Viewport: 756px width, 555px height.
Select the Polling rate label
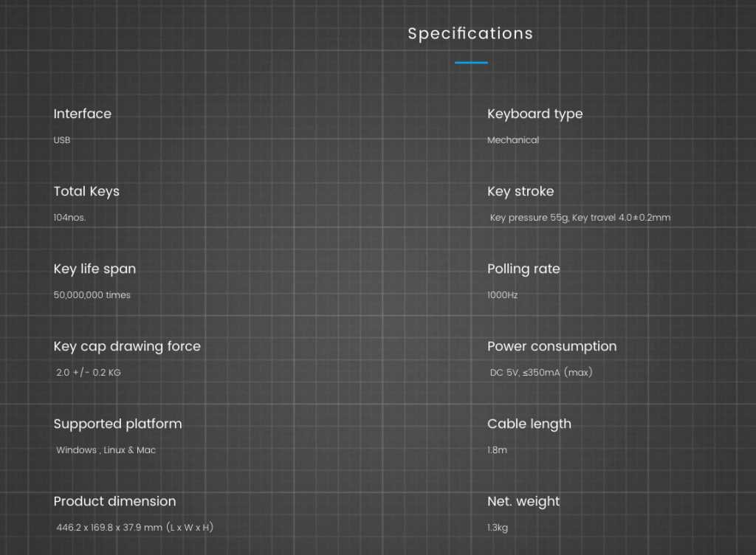(523, 269)
